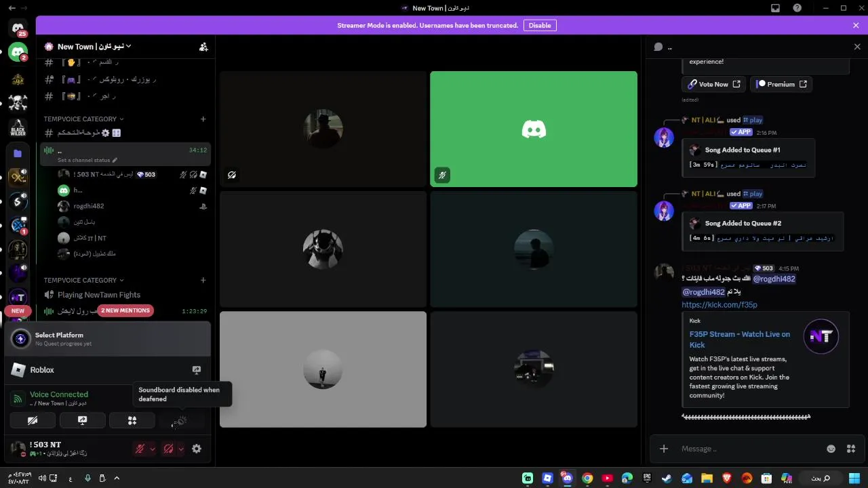Open the روبلوكس text channel
Screen dimensions: 868x488
[x=125, y=79]
